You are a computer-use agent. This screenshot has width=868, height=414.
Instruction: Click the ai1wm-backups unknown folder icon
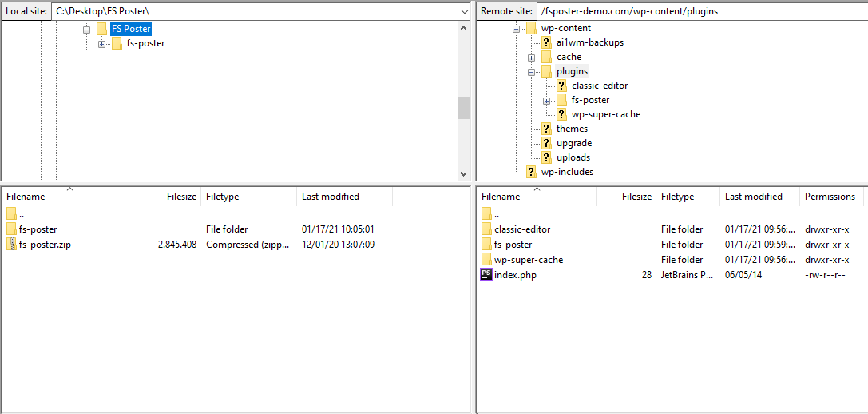[546, 42]
